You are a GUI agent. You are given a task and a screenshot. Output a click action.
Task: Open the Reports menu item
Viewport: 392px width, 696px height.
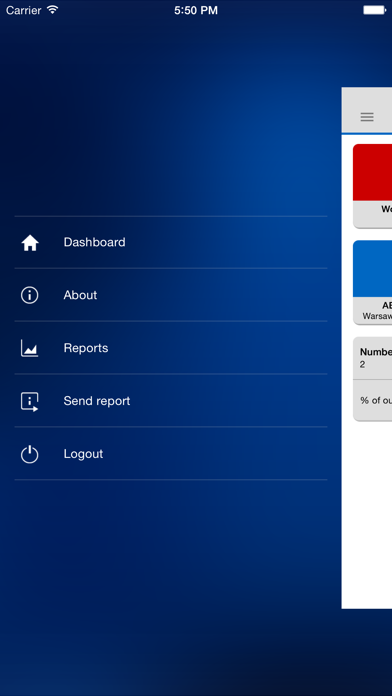click(171, 348)
